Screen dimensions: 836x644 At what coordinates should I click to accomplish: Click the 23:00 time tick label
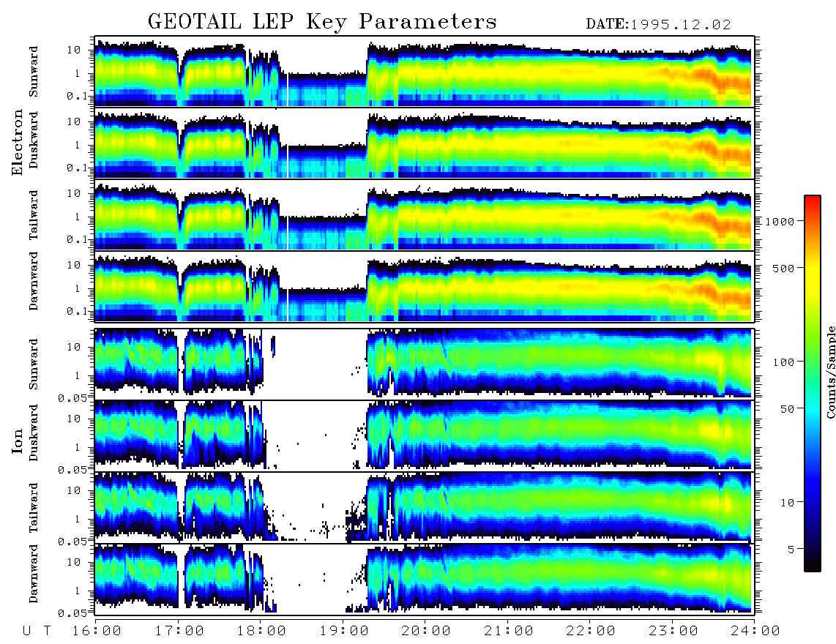673,631
